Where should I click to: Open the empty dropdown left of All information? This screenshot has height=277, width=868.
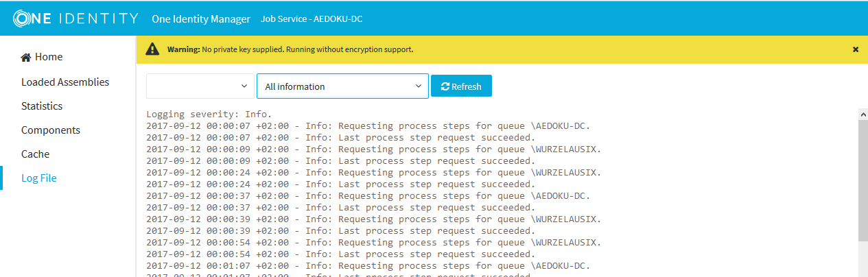(x=200, y=86)
